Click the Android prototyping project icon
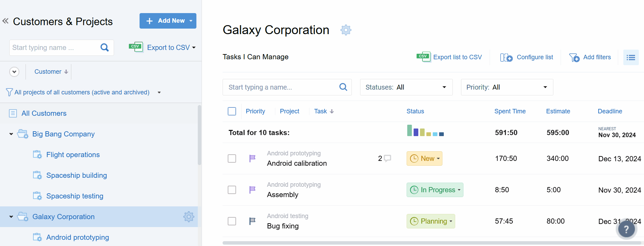The width and height of the screenshot is (644, 246). point(37,237)
